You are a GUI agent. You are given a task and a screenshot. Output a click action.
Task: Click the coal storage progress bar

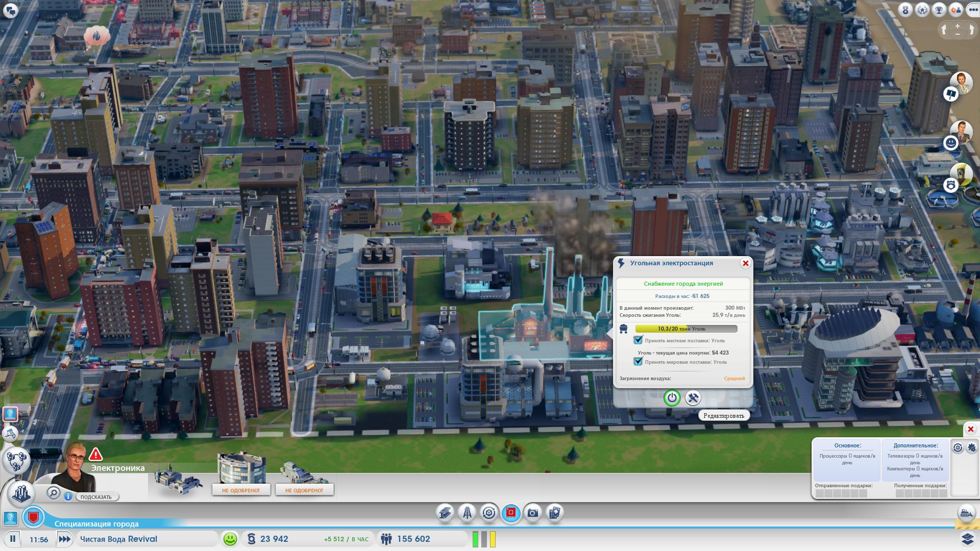click(x=686, y=329)
